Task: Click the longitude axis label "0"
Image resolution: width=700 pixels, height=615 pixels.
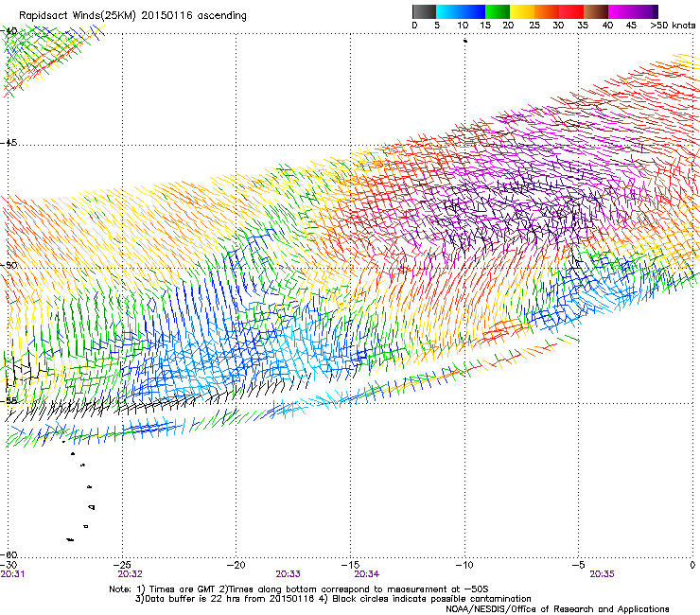Action: pyautogui.click(x=692, y=565)
